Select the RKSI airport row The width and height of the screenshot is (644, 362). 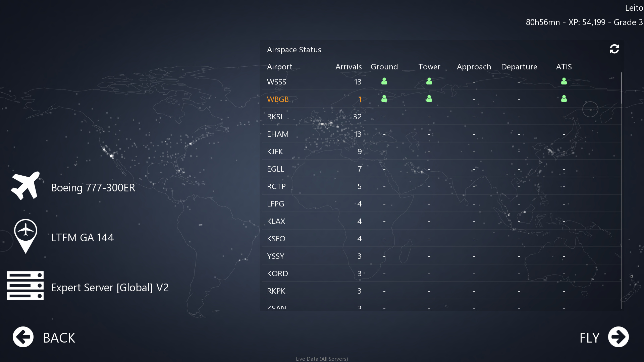(x=275, y=117)
